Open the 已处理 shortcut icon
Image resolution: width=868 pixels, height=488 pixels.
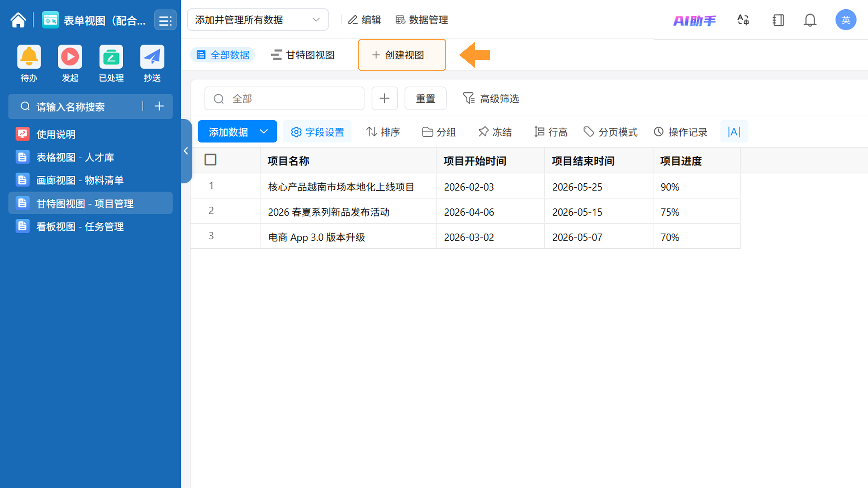point(111,57)
